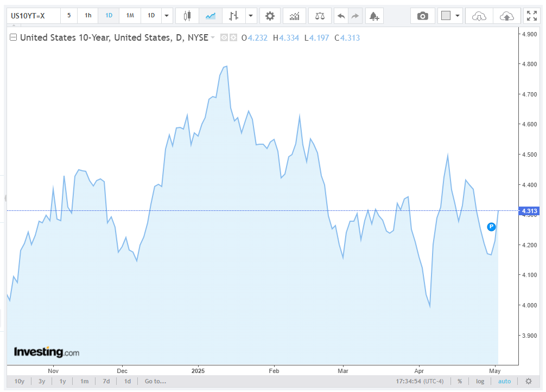Click the Apr time axis label
The width and height of the screenshot is (546, 392).
(419, 371)
